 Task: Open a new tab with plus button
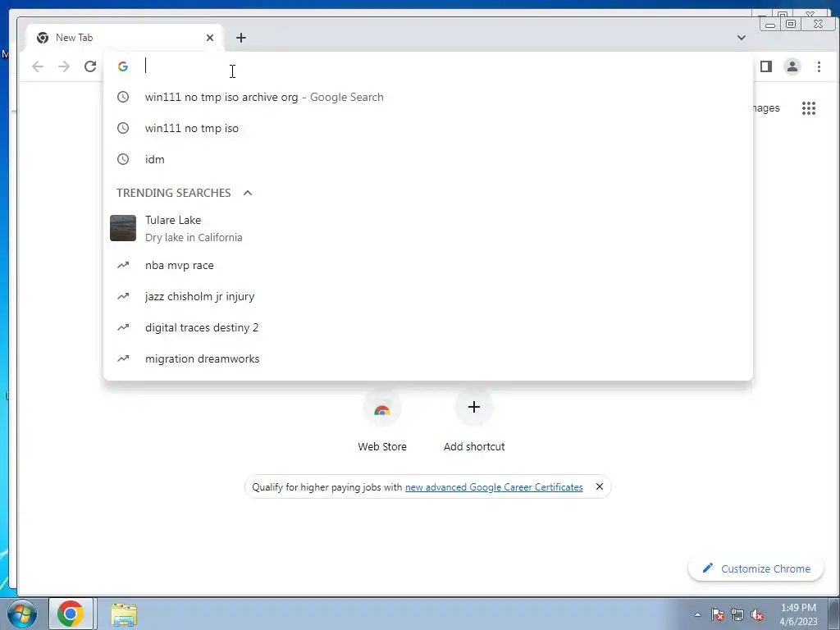tap(241, 38)
